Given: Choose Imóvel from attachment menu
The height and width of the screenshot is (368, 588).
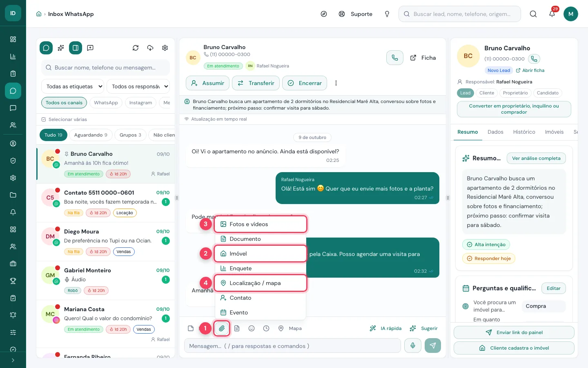Looking at the screenshot, I should tap(261, 254).
